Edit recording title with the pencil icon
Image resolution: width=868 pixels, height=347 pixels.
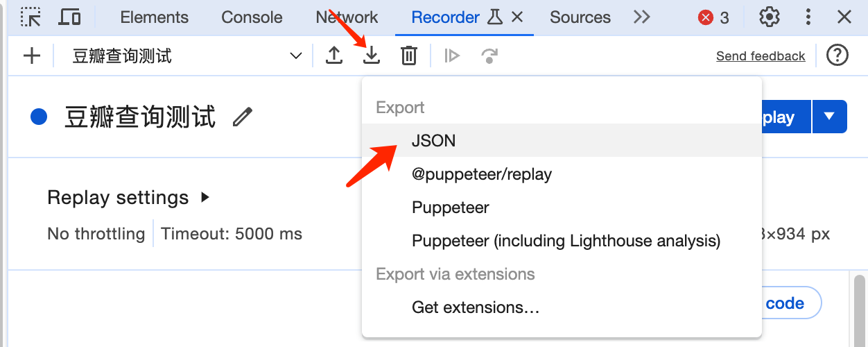pyautogui.click(x=242, y=117)
